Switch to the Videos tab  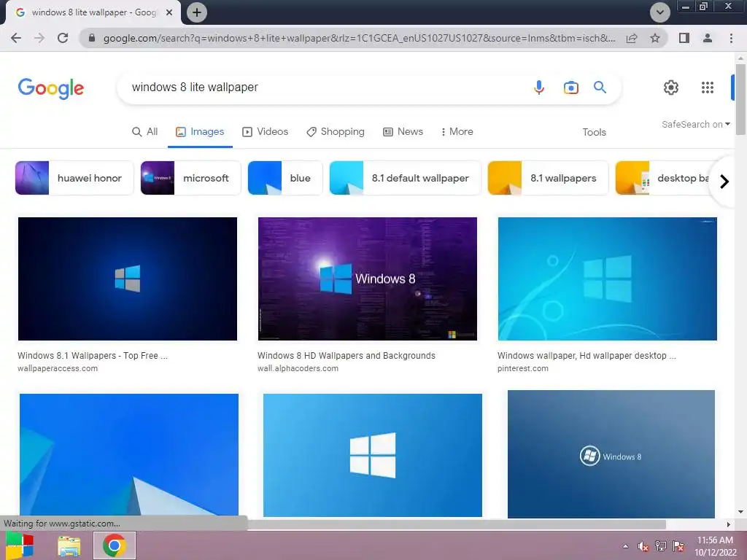[266, 132]
